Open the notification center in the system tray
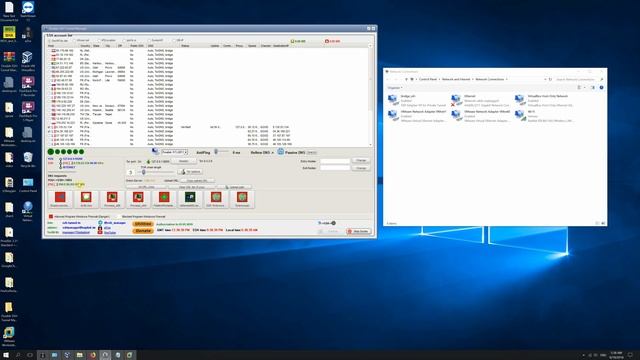640x360 pixels. pos(630,355)
